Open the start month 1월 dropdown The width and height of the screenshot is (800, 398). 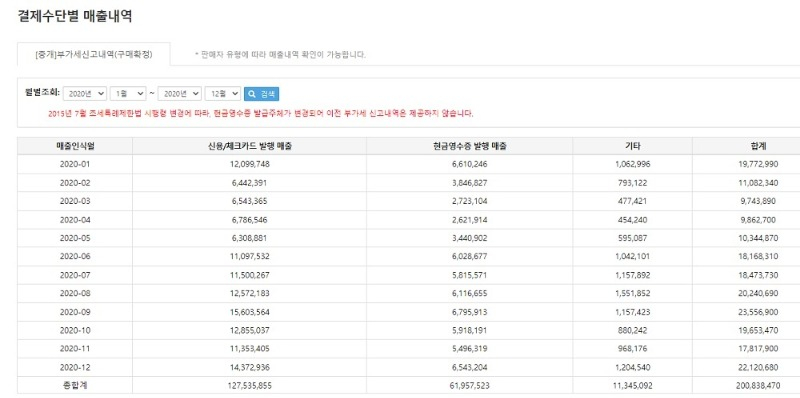[x=128, y=94]
